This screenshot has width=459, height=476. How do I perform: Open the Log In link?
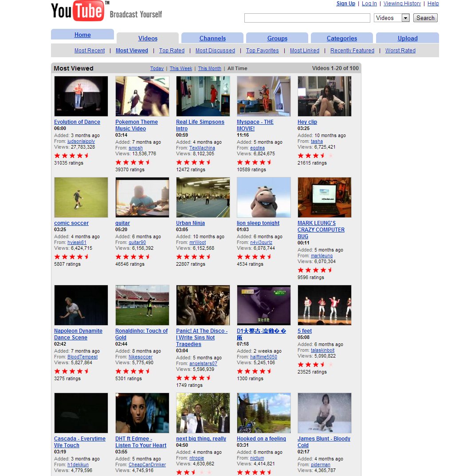[369, 4]
